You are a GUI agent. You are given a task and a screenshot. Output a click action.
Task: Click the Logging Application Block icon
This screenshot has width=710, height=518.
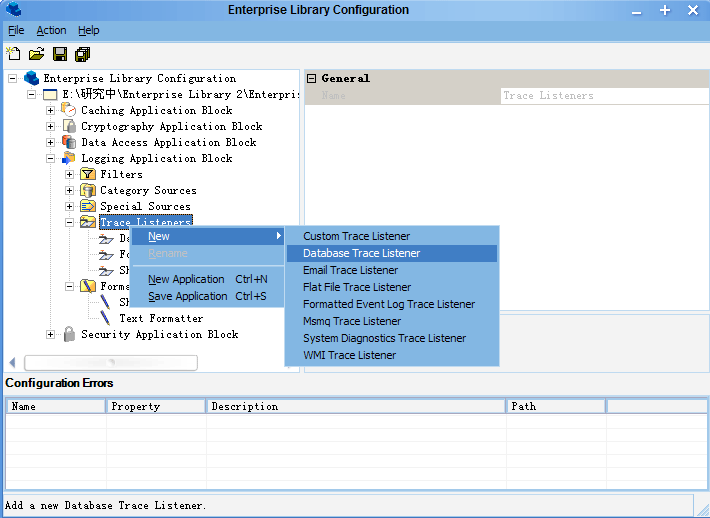[69, 158]
